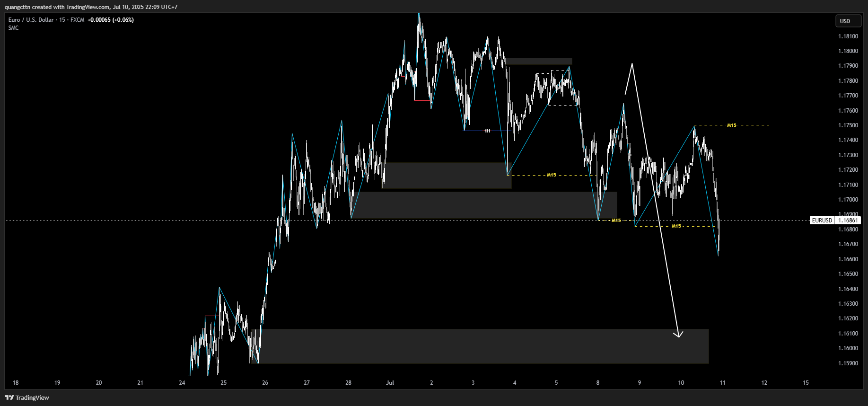Click date 28 on the time axis
Viewport: 868px width, 406px height.
click(348, 383)
